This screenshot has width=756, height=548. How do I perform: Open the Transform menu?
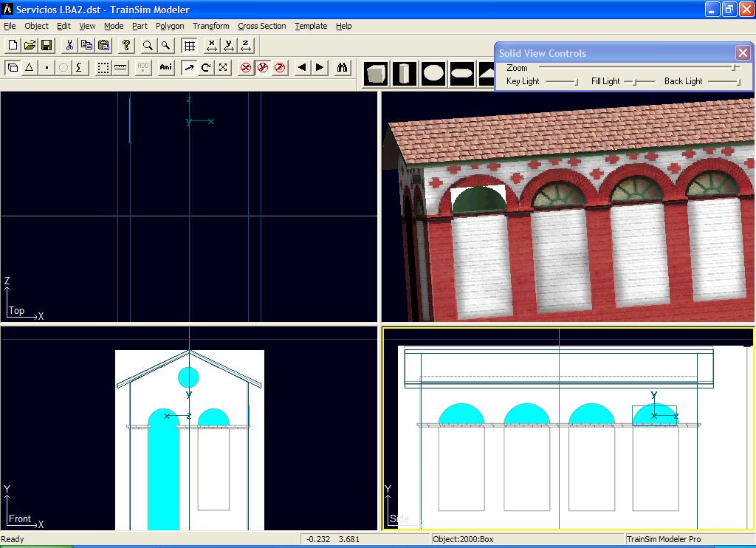coord(210,26)
